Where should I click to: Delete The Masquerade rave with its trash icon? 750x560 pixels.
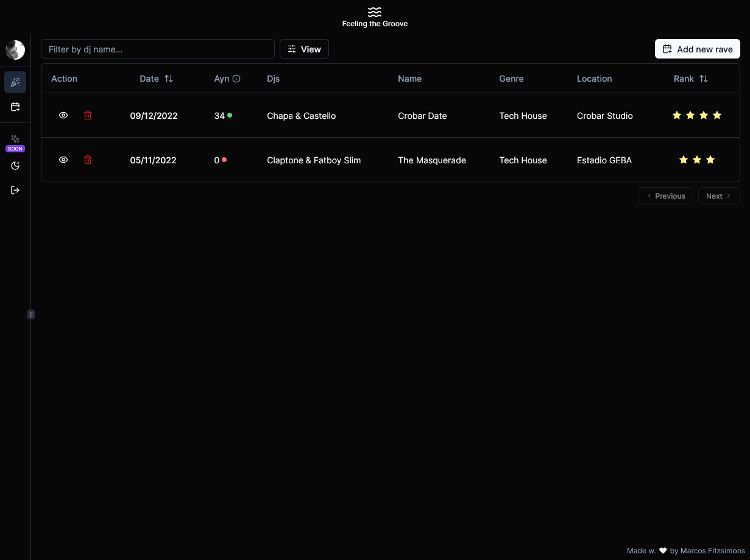[x=88, y=160]
